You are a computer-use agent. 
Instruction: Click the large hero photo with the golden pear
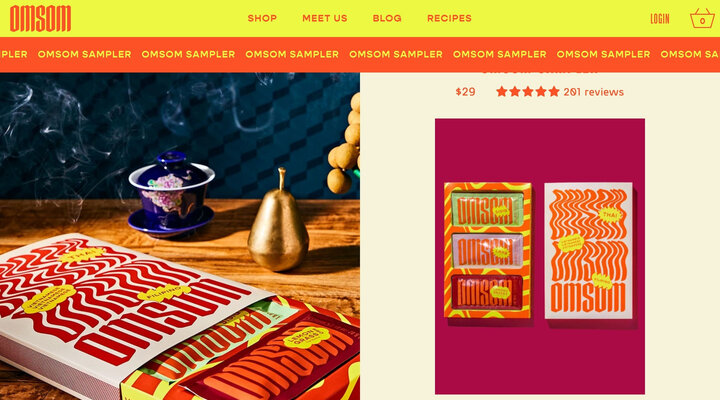click(180, 236)
